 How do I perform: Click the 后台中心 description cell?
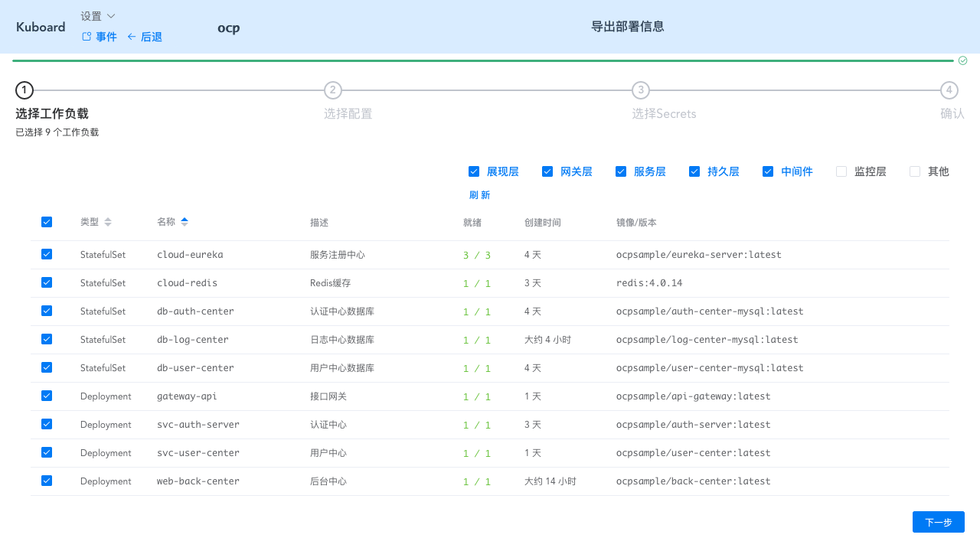(328, 481)
